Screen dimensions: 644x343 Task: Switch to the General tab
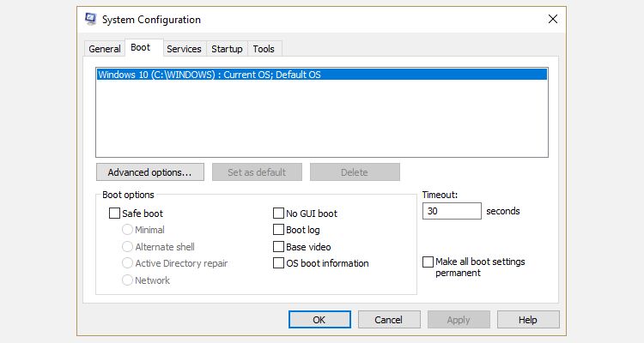[105, 49]
